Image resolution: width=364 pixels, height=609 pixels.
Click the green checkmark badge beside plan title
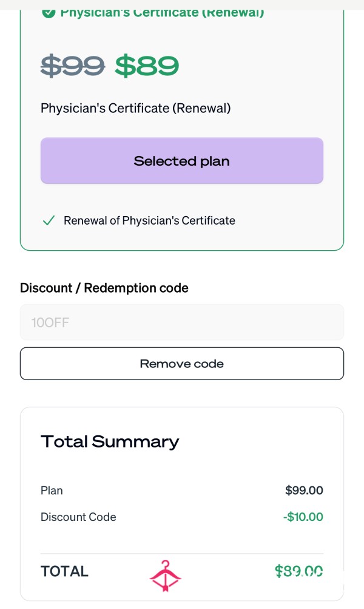click(49, 13)
